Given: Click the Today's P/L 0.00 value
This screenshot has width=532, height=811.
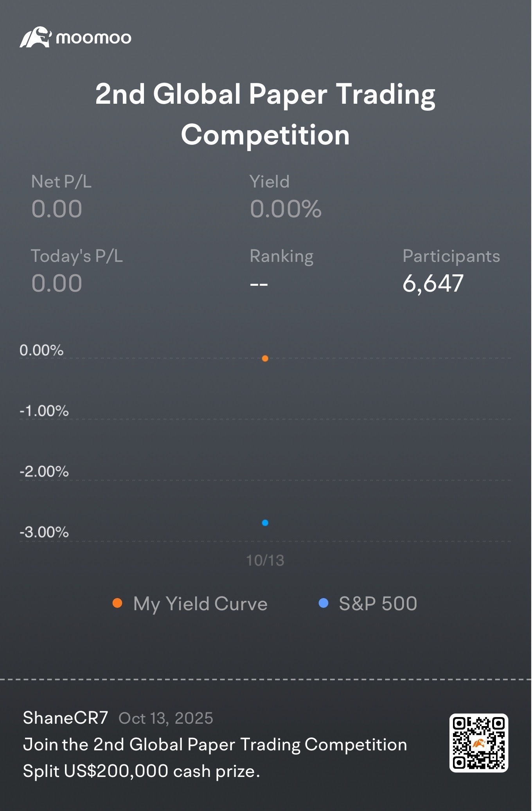Looking at the screenshot, I should 57,283.
